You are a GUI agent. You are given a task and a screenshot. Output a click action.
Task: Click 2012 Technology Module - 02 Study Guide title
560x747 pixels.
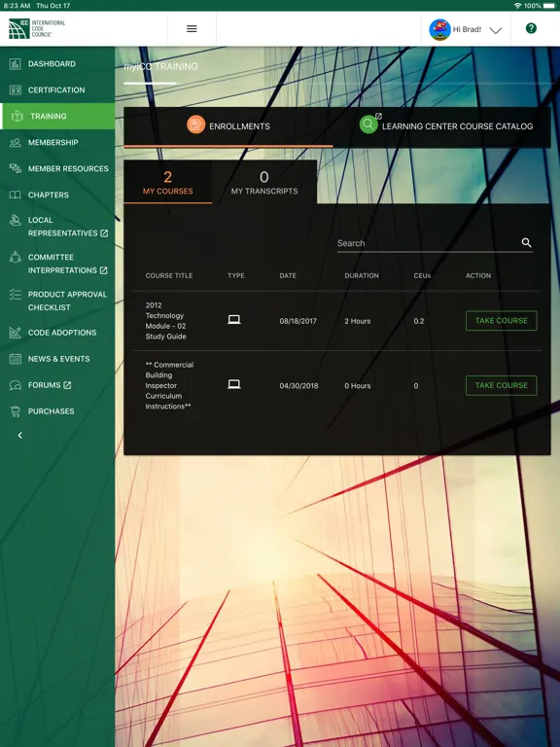point(165,321)
